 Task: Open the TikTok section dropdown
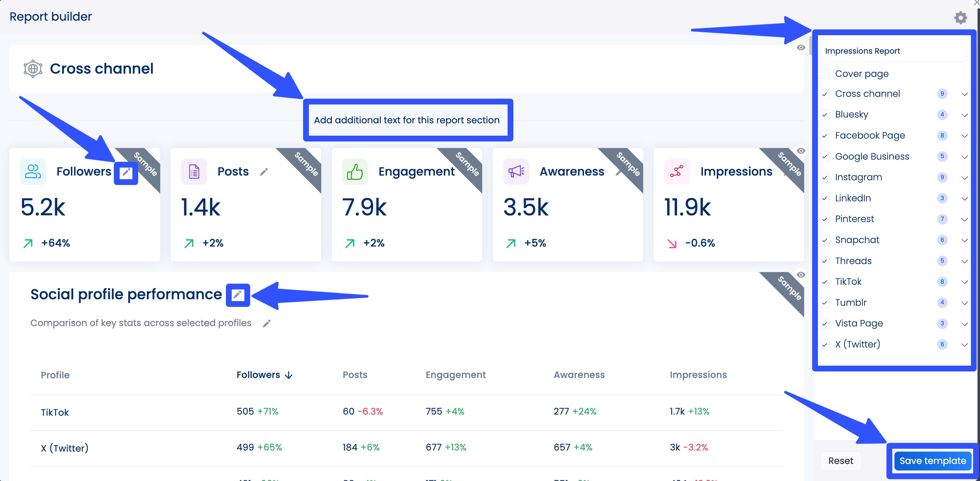(964, 282)
